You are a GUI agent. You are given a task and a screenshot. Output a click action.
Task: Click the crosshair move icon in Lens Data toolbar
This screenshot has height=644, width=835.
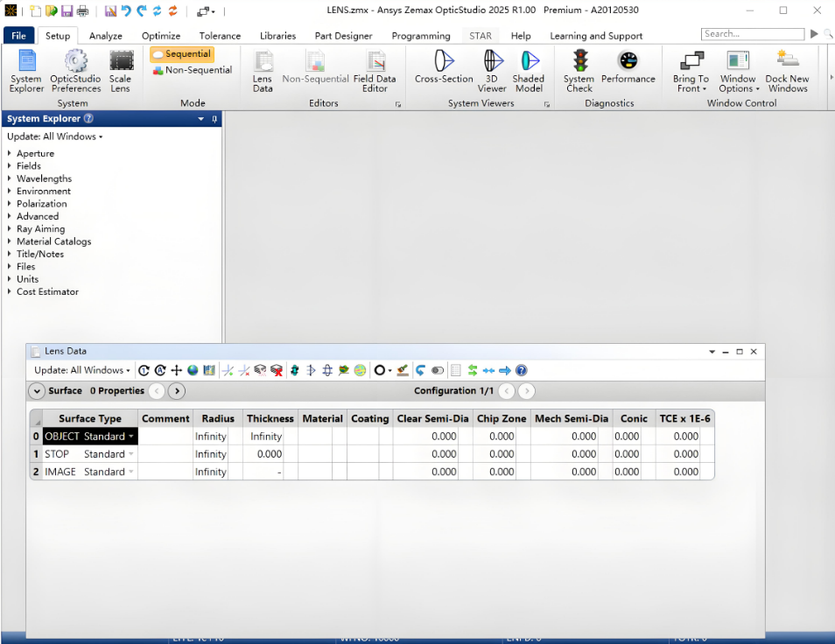click(x=176, y=370)
